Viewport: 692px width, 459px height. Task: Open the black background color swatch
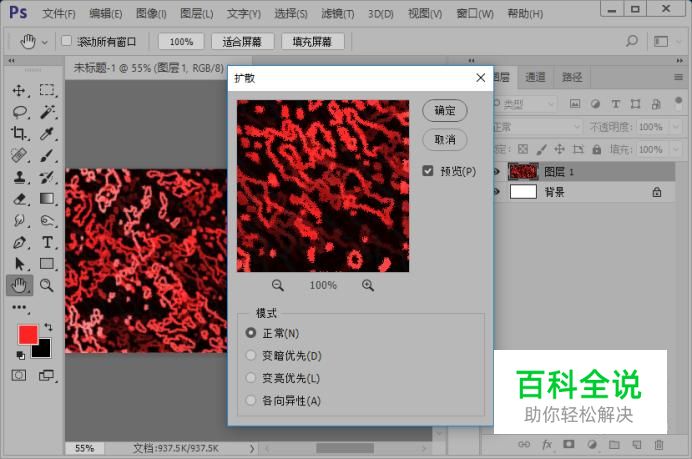[44, 349]
